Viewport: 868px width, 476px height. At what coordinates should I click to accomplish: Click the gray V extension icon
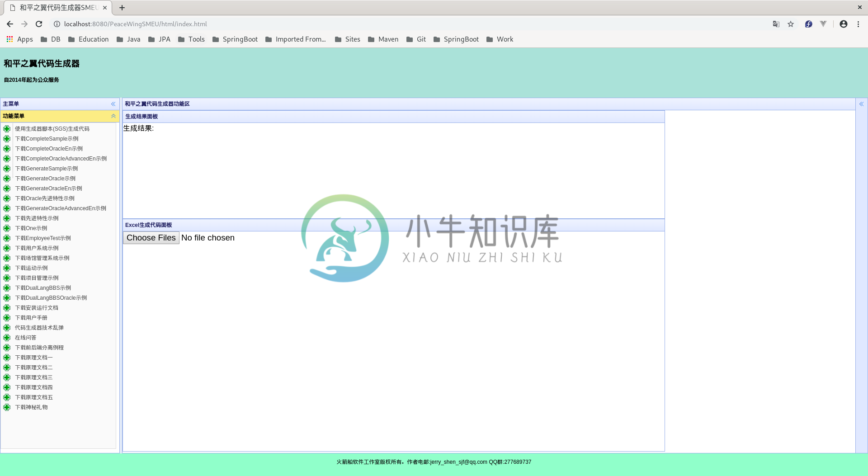pyautogui.click(x=823, y=24)
